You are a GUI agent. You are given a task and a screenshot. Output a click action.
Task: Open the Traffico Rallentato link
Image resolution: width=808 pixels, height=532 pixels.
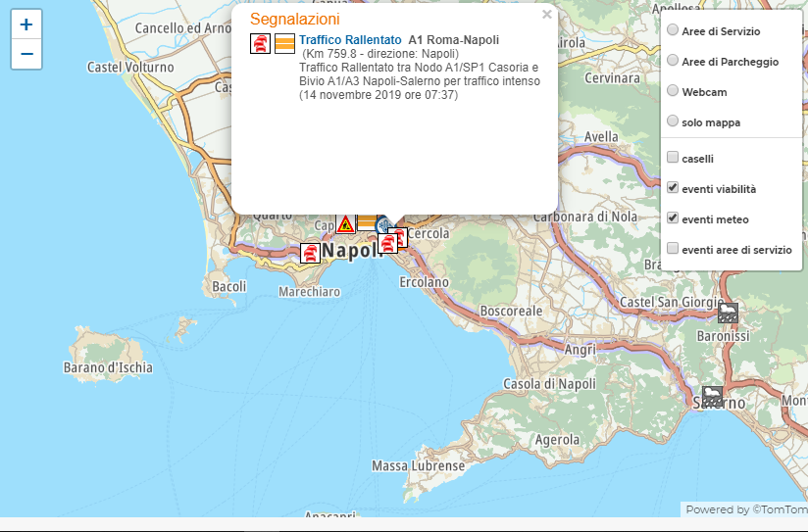tap(350, 40)
